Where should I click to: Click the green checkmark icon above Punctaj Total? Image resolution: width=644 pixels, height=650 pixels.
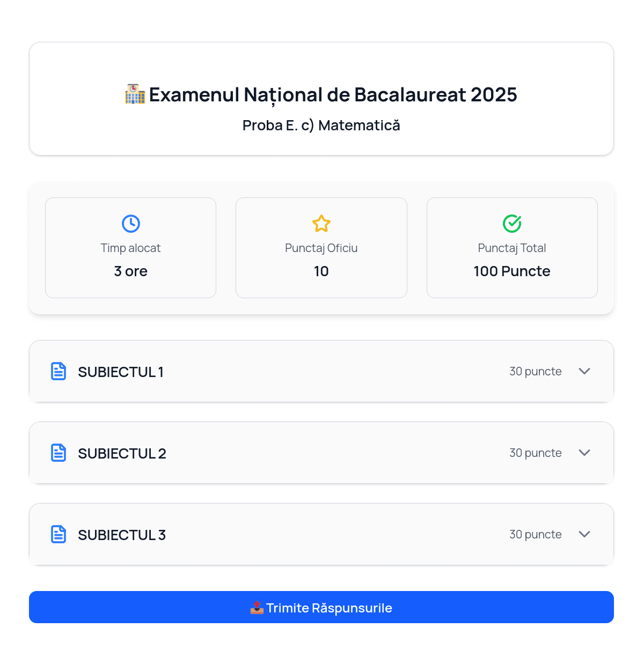[x=512, y=224]
